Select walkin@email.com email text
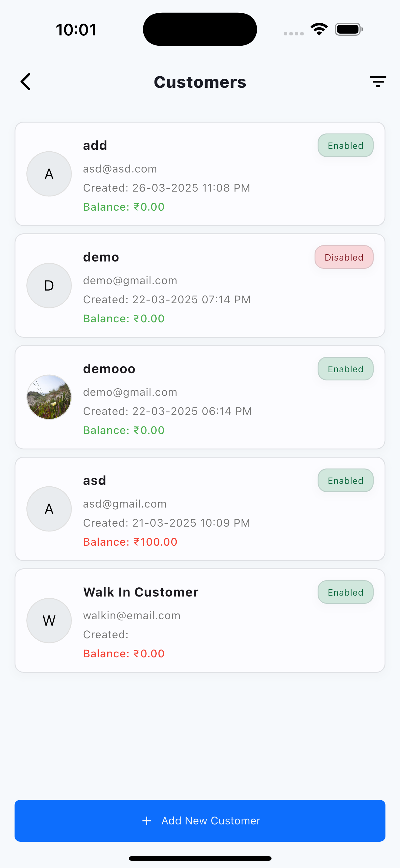 click(x=132, y=616)
